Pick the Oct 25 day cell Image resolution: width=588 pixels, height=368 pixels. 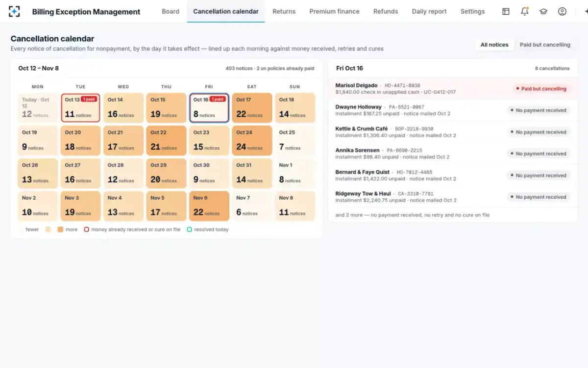coord(295,141)
